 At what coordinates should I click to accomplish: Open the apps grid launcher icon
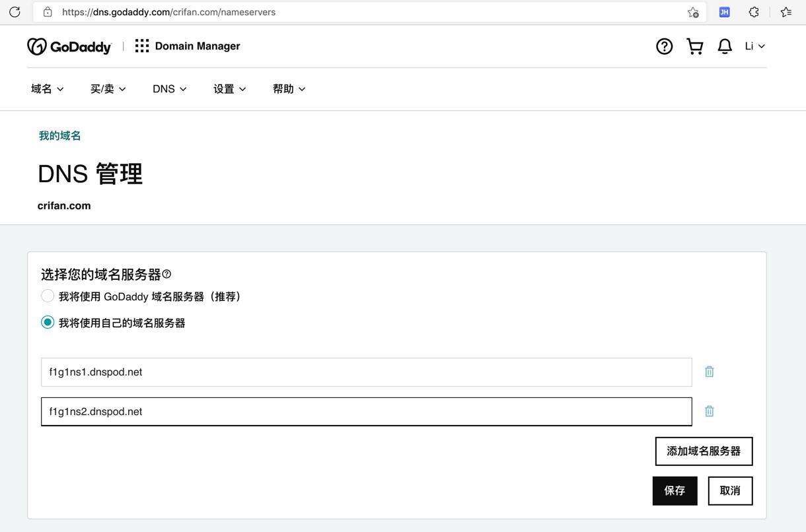pos(142,46)
